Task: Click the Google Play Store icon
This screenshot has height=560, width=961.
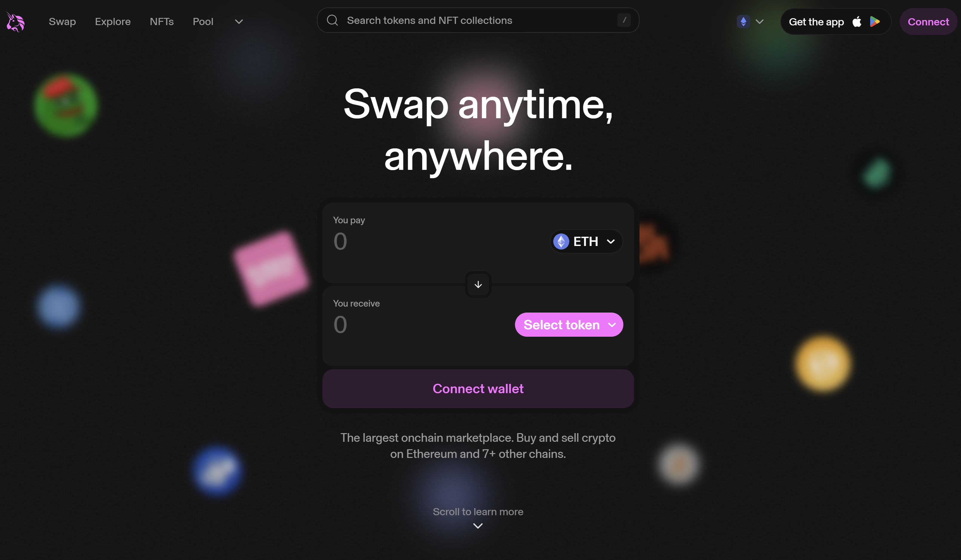Action: point(876,21)
